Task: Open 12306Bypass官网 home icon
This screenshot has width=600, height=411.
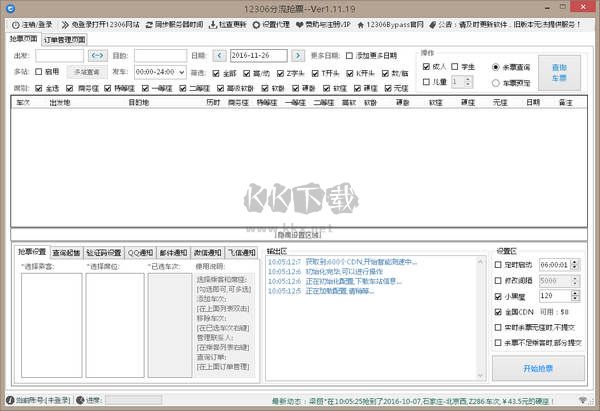Action: 360,25
